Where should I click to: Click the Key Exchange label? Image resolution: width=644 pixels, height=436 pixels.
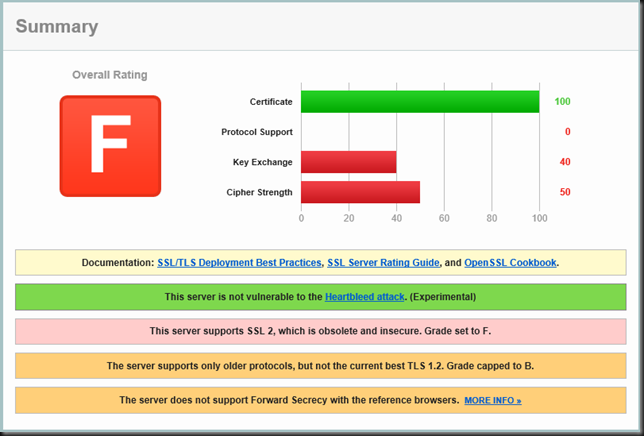click(263, 162)
